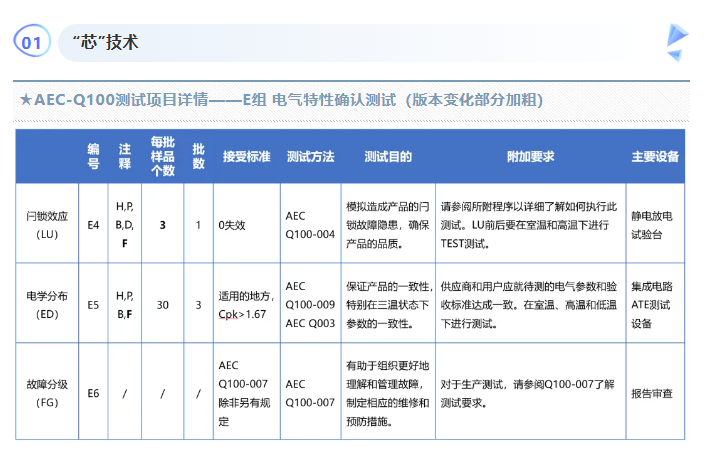Screen dimensions: 708x475
Task: Click the 有助于组织更好地理解和管理故障 purpose cell
Action: coord(388,393)
